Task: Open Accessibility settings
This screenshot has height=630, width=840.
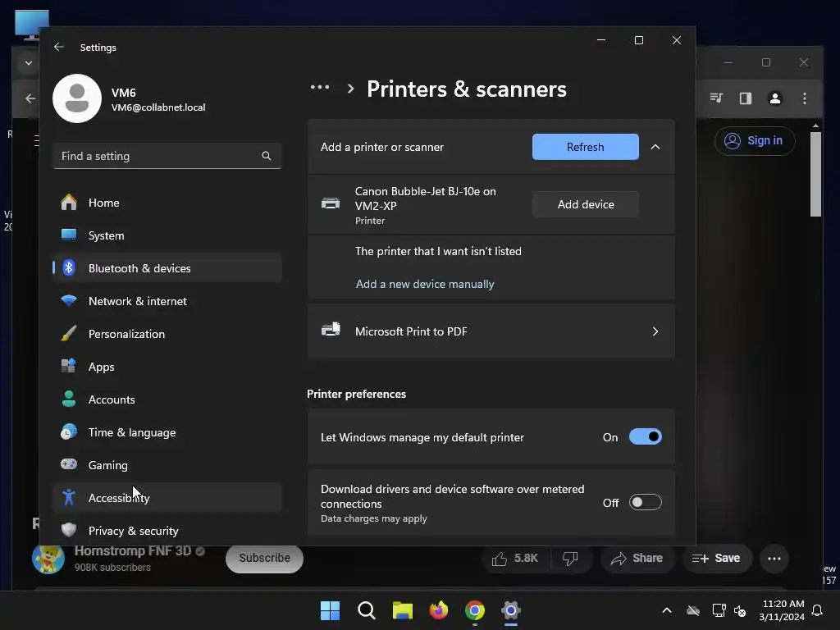Action: [167, 498]
